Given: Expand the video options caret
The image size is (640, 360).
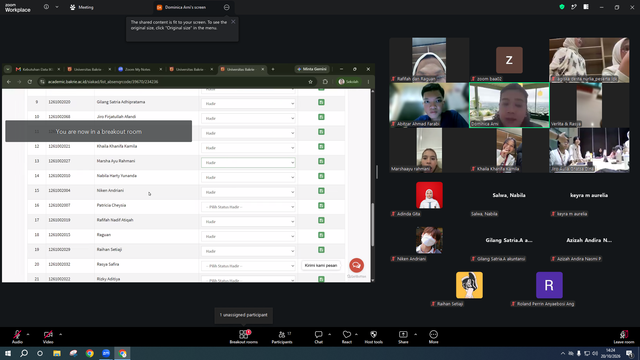Looking at the screenshot, I should pyautogui.click(x=60, y=334).
